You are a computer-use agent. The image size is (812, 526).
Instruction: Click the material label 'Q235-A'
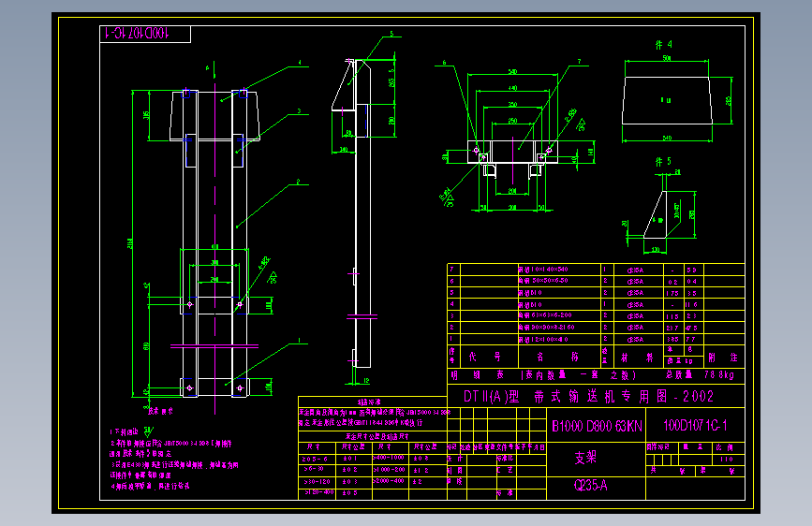point(590,485)
